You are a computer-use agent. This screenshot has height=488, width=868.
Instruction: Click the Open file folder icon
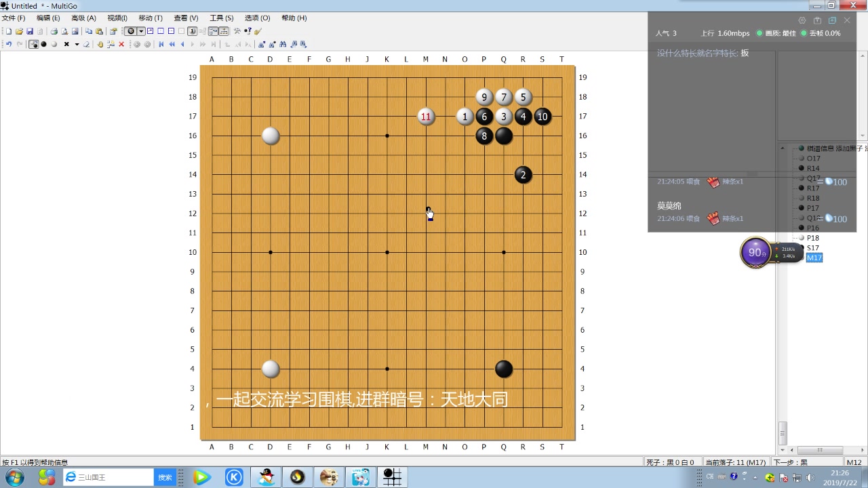point(19,31)
